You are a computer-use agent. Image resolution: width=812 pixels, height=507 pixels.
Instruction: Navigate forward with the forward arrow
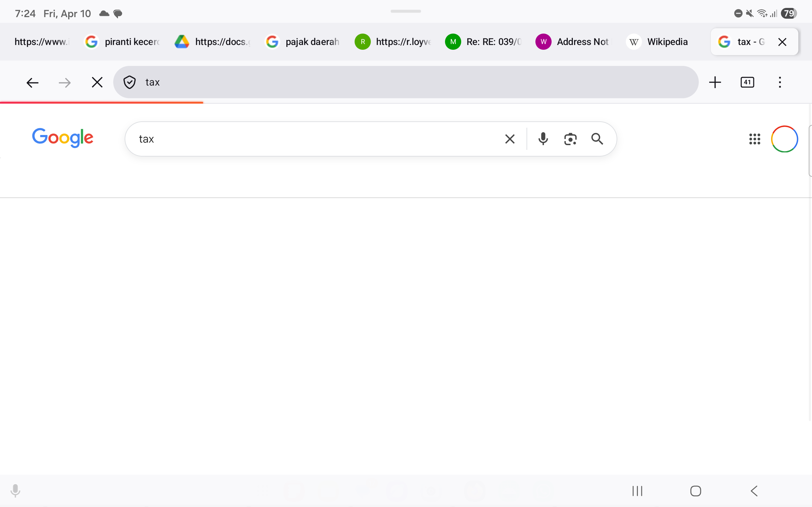pyautogui.click(x=64, y=82)
